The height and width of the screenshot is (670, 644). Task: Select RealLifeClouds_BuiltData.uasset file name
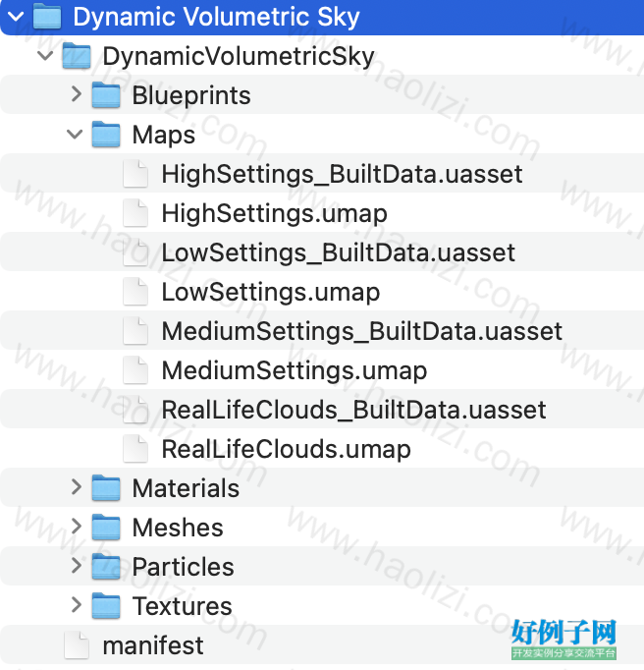353,411
